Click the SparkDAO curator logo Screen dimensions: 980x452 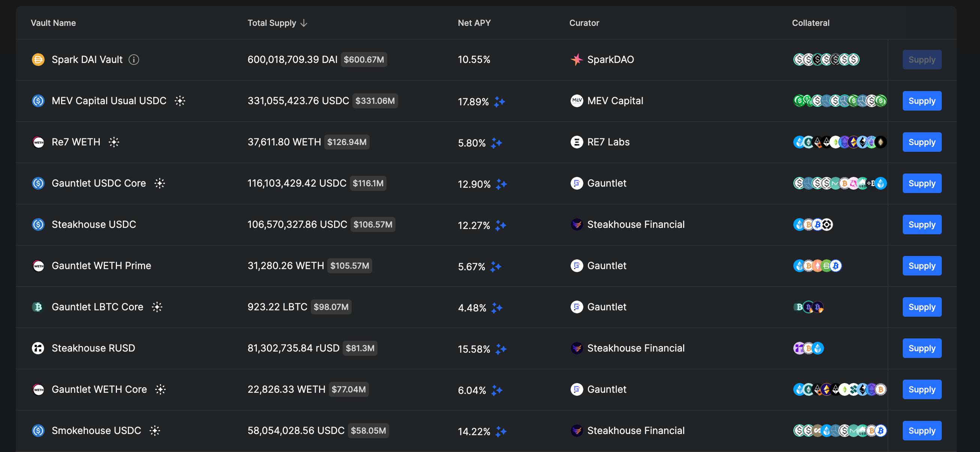click(x=577, y=60)
